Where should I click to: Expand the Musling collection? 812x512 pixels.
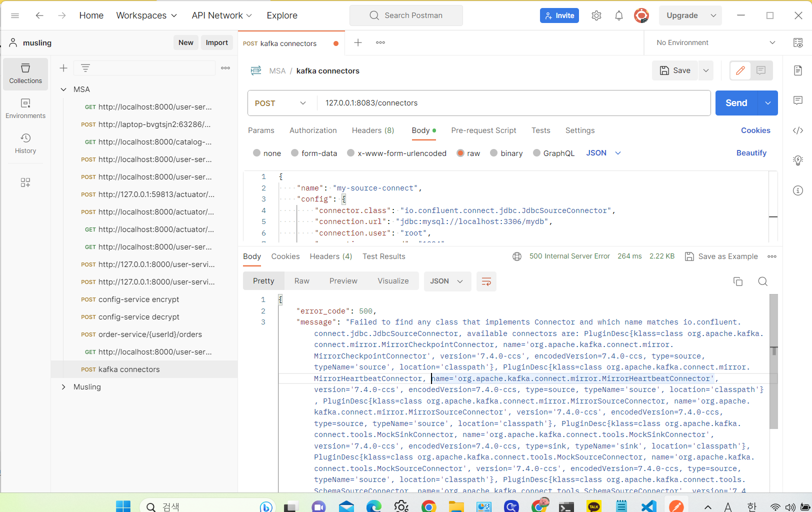pos(63,387)
